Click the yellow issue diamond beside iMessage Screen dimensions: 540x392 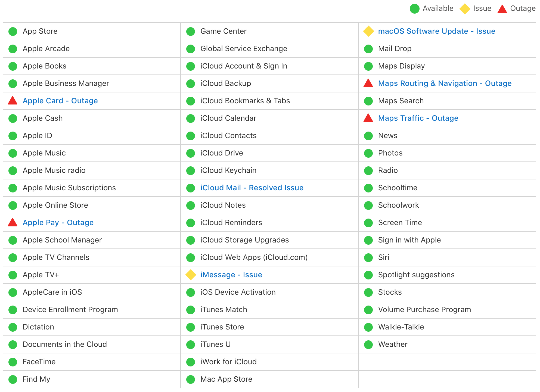point(191,275)
